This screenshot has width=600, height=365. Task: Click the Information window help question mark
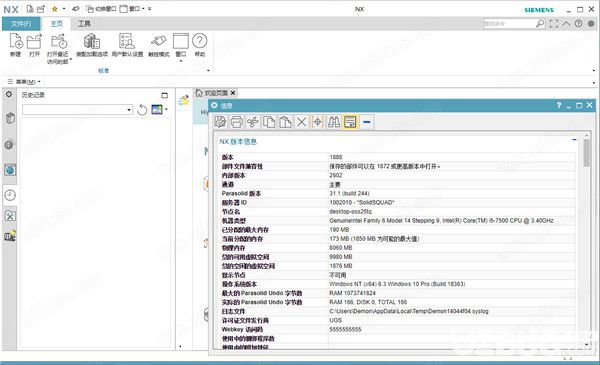[559, 105]
